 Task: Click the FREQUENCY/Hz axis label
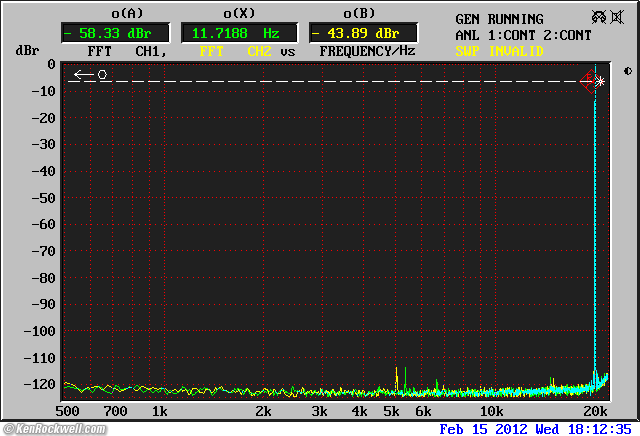pyautogui.click(x=367, y=51)
